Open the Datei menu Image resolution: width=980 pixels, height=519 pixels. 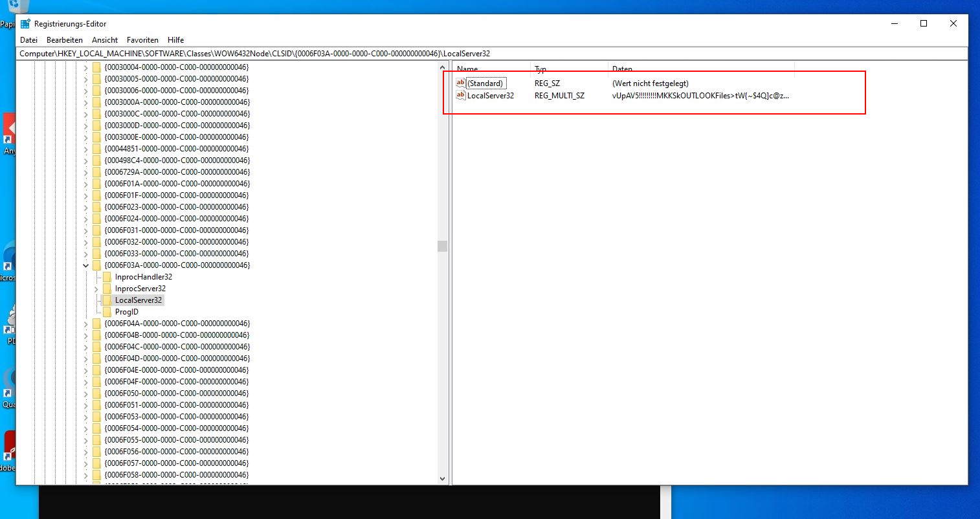pyautogui.click(x=28, y=40)
